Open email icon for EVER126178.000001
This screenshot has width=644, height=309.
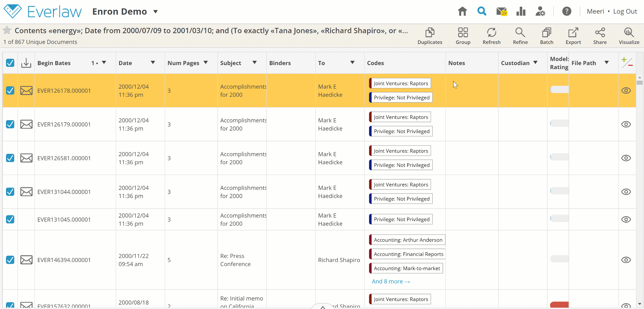pos(26,91)
